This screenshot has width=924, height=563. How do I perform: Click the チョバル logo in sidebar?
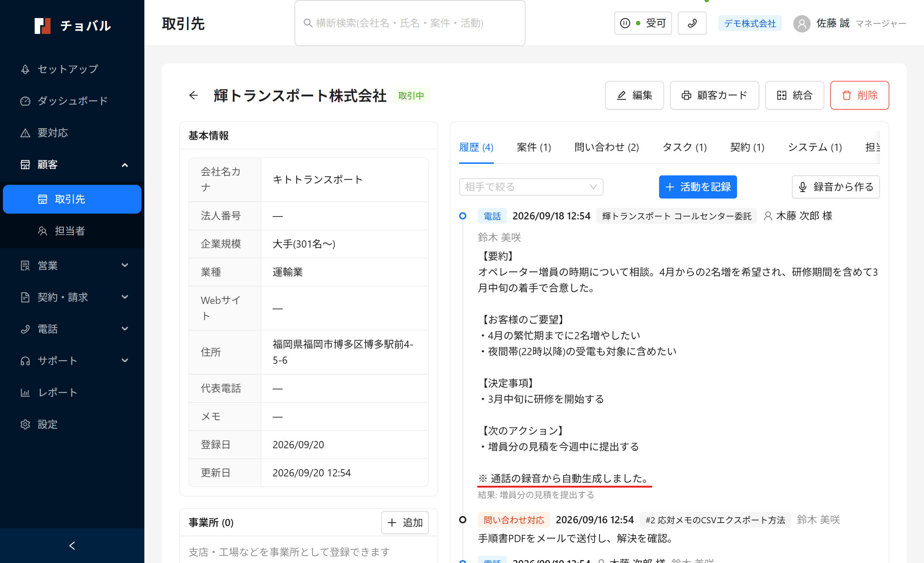[x=73, y=26]
